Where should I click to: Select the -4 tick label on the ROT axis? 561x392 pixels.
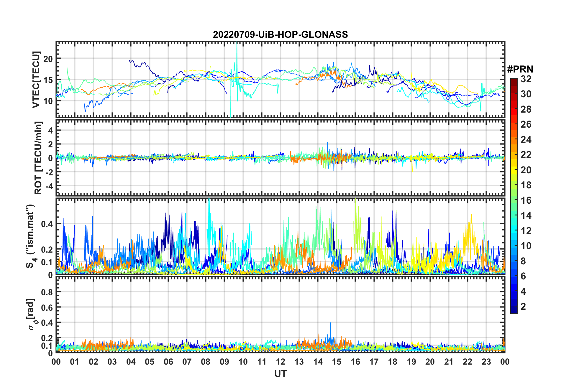pos(49,186)
